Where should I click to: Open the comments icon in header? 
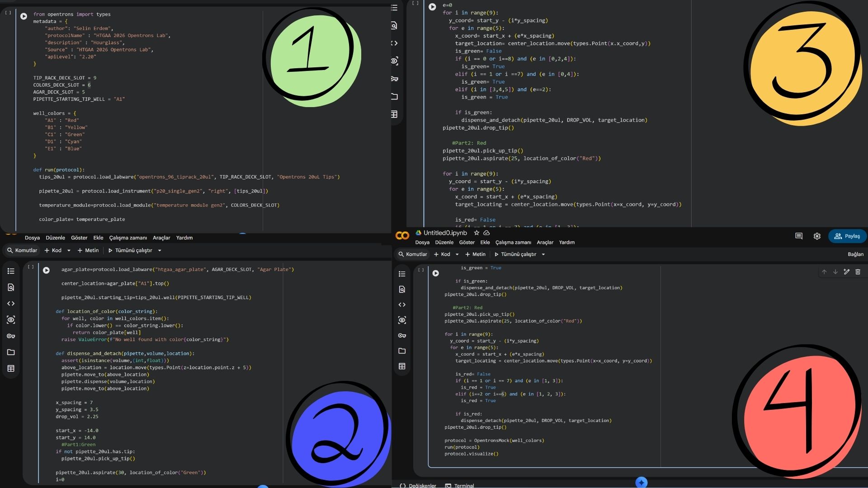799,236
